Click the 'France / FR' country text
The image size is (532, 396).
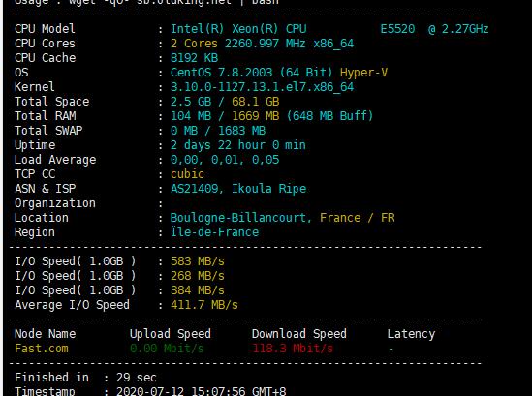click(357, 218)
